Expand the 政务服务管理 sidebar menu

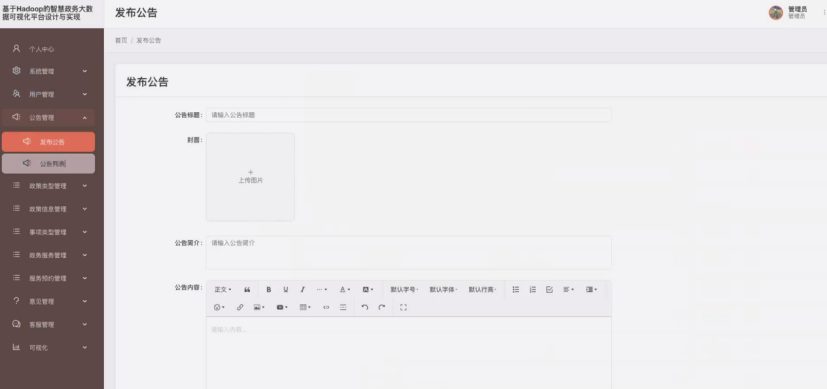[x=49, y=256]
